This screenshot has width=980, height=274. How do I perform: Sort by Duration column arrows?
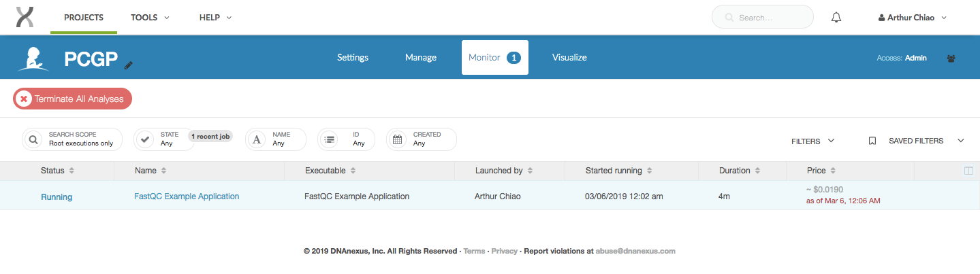pos(757,171)
